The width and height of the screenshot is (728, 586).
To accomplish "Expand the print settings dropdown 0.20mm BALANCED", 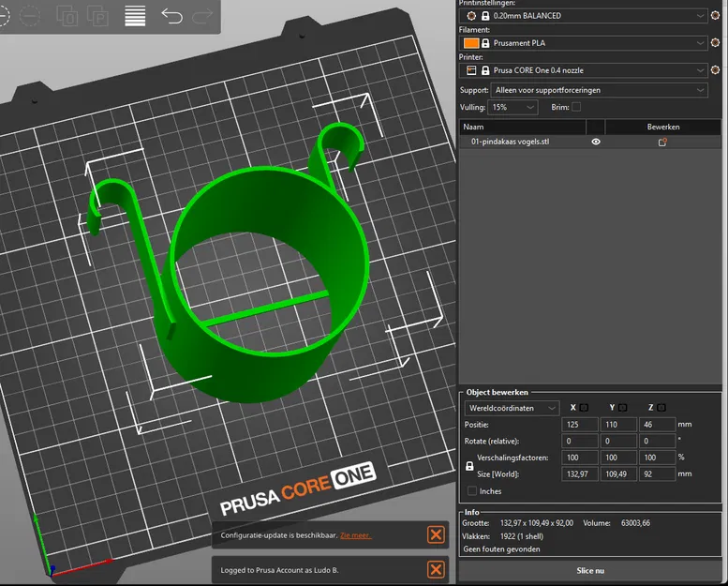I will [x=584, y=16].
